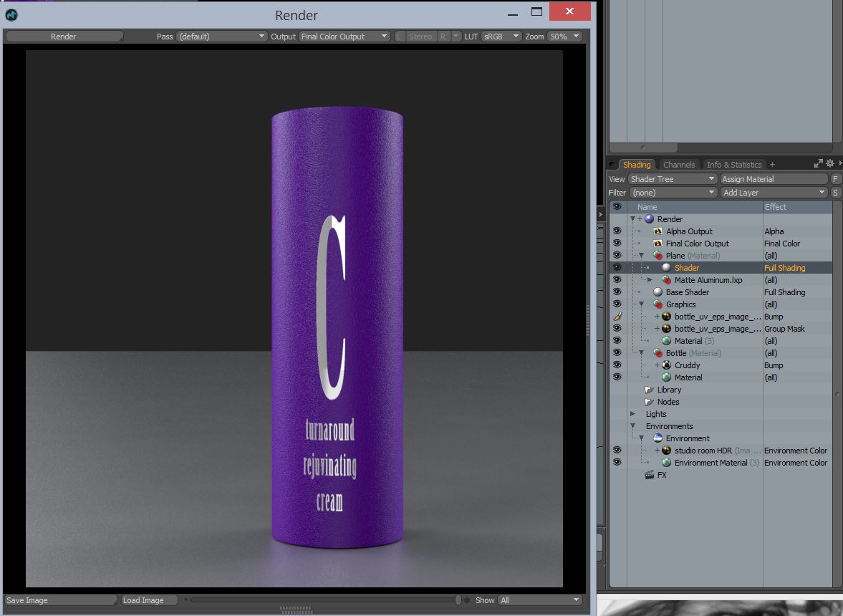Add a new tab with plus icon

tap(773, 165)
